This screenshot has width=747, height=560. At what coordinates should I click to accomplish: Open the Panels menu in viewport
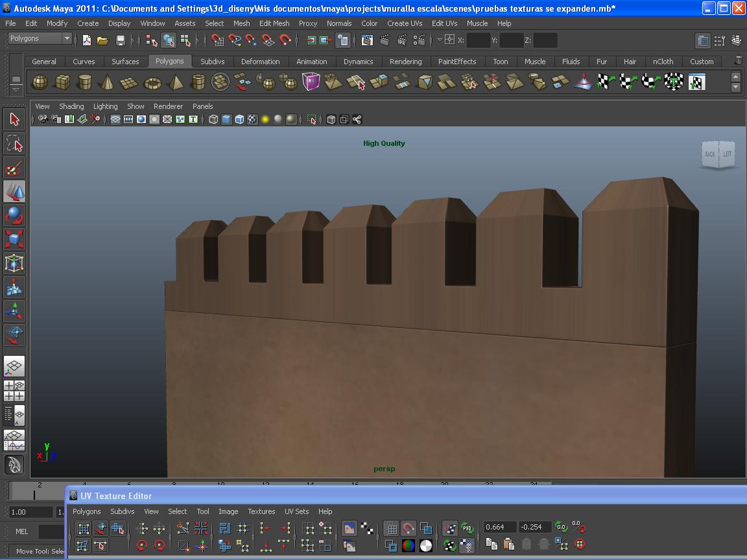(x=202, y=106)
